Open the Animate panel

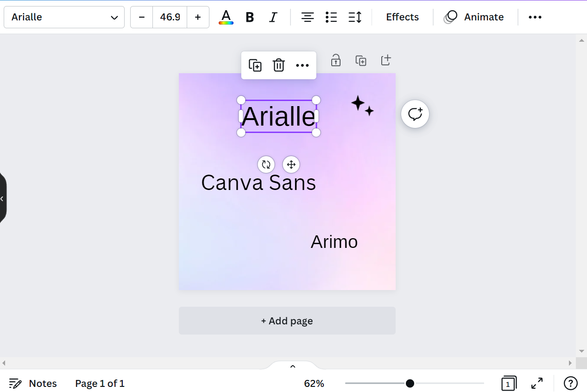click(474, 17)
